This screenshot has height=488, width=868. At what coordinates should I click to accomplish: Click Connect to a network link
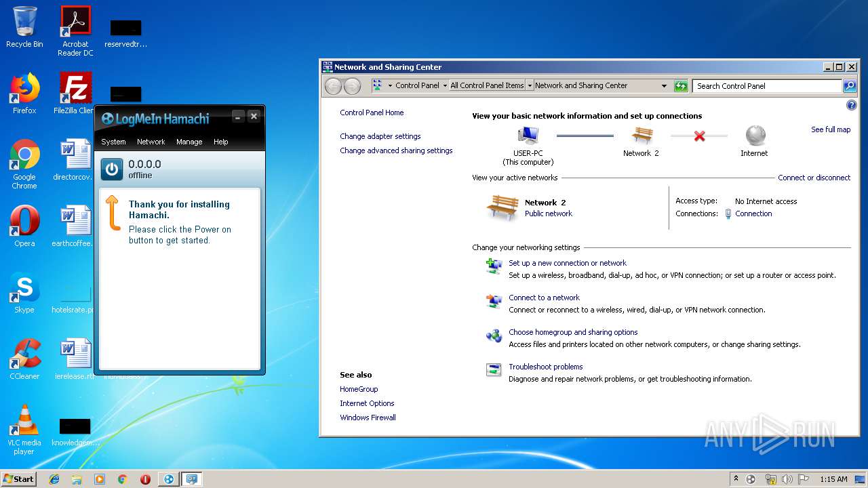pyautogui.click(x=545, y=298)
